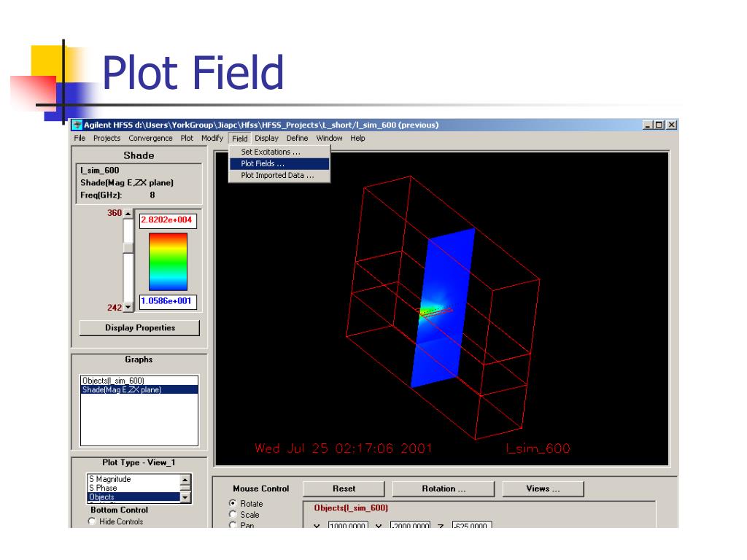Minimize the HFSS window
747x560 pixels.
click(x=648, y=125)
